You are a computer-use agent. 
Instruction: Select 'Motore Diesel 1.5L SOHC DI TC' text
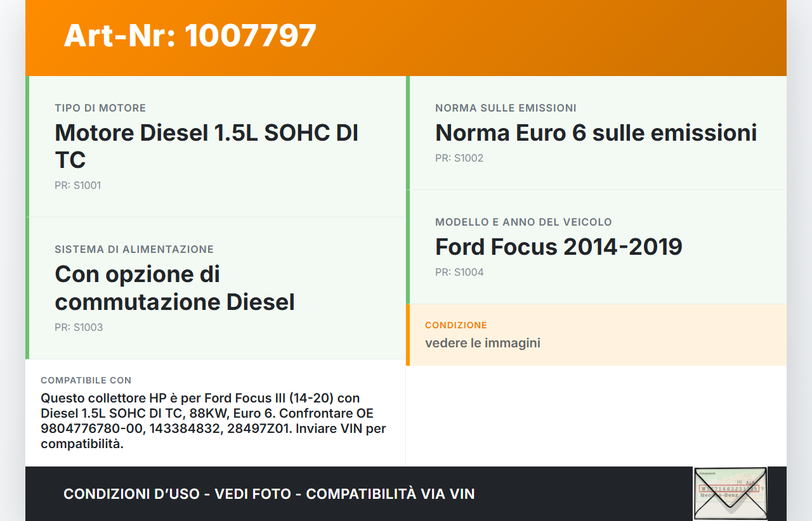[207, 146]
